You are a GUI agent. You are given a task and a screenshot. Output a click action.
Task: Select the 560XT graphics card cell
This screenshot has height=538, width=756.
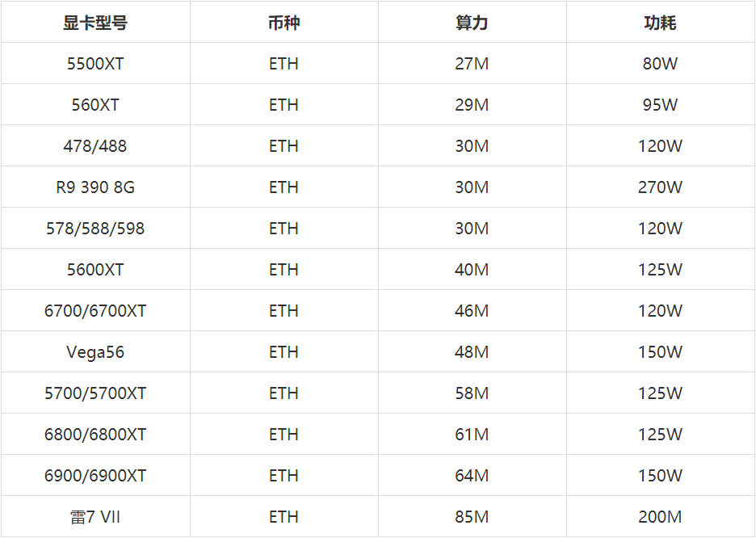[x=95, y=105]
